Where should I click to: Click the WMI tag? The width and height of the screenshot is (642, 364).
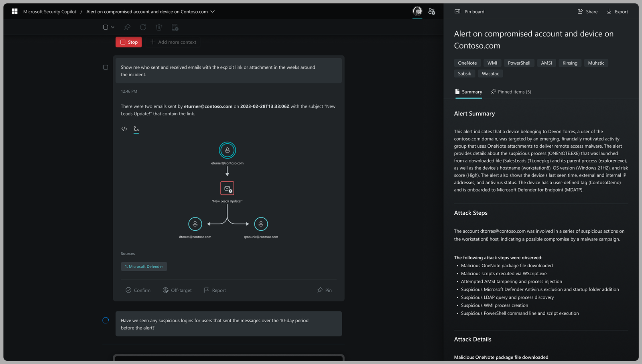(492, 63)
